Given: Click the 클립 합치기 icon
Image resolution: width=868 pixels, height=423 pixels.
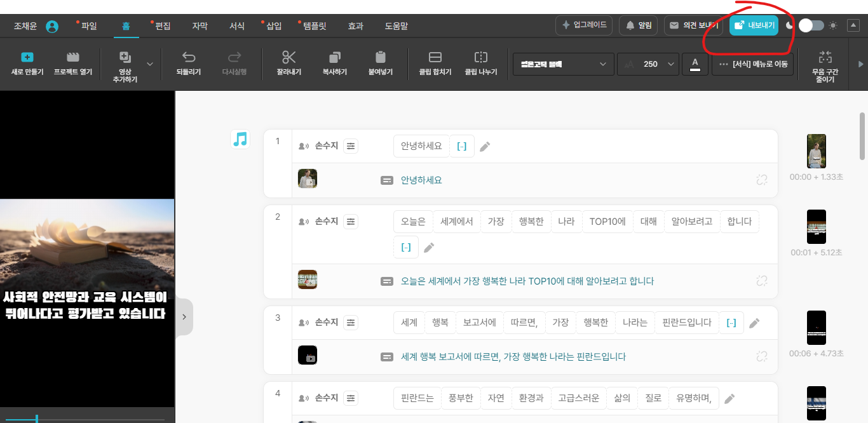Looking at the screenshot, I should click(435, 57).
